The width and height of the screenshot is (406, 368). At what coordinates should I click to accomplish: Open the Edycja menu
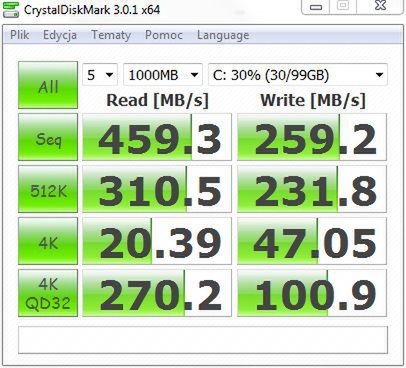(60, 35)
